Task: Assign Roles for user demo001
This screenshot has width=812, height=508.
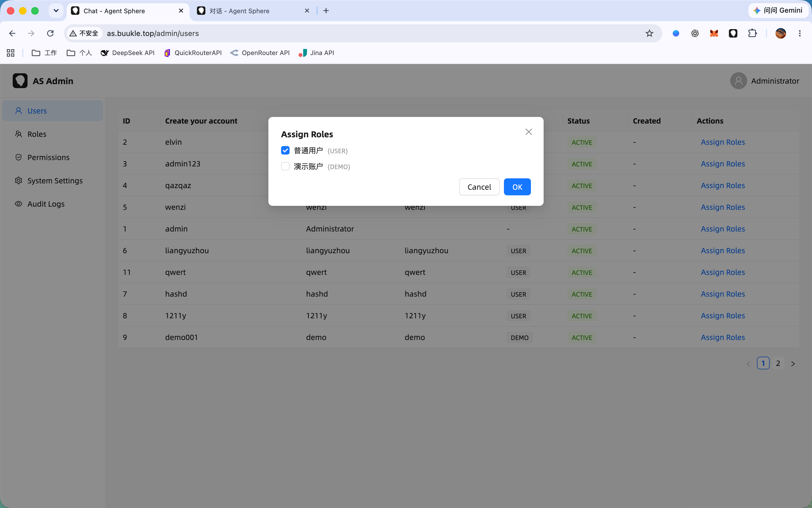Action: (x=723, y=337)
